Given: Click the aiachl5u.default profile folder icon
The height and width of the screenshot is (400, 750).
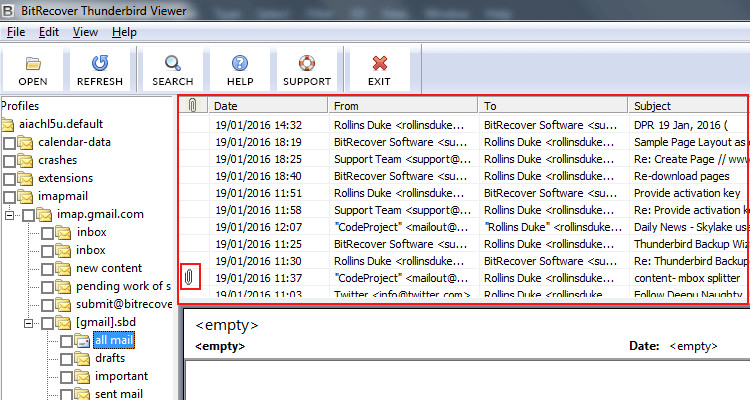Looking at the screenshot, I should pos(8,124).
